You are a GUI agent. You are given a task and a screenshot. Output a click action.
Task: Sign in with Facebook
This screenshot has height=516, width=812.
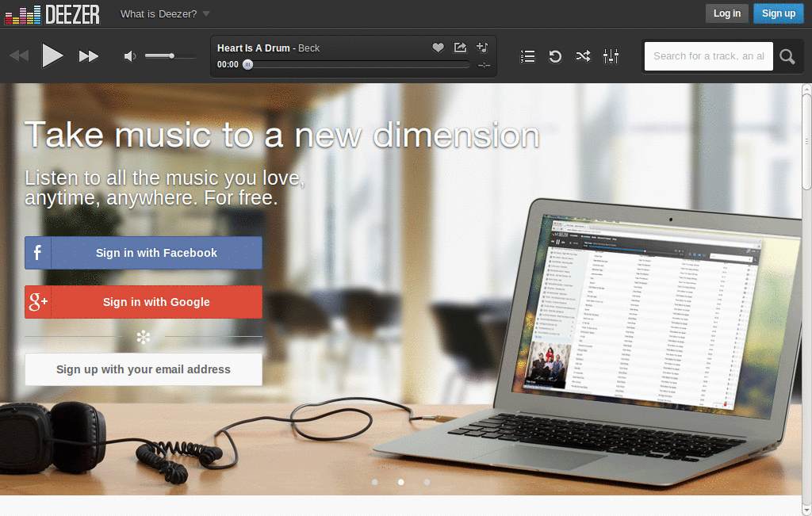(x=143, y=252)
